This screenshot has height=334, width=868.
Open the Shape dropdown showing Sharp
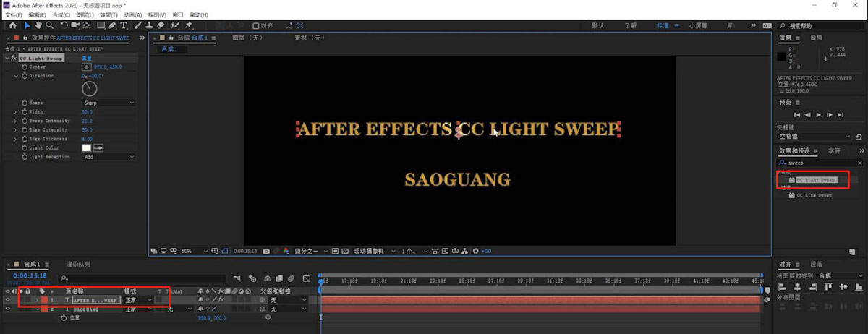pyautogui.click(x=109, y=103)
